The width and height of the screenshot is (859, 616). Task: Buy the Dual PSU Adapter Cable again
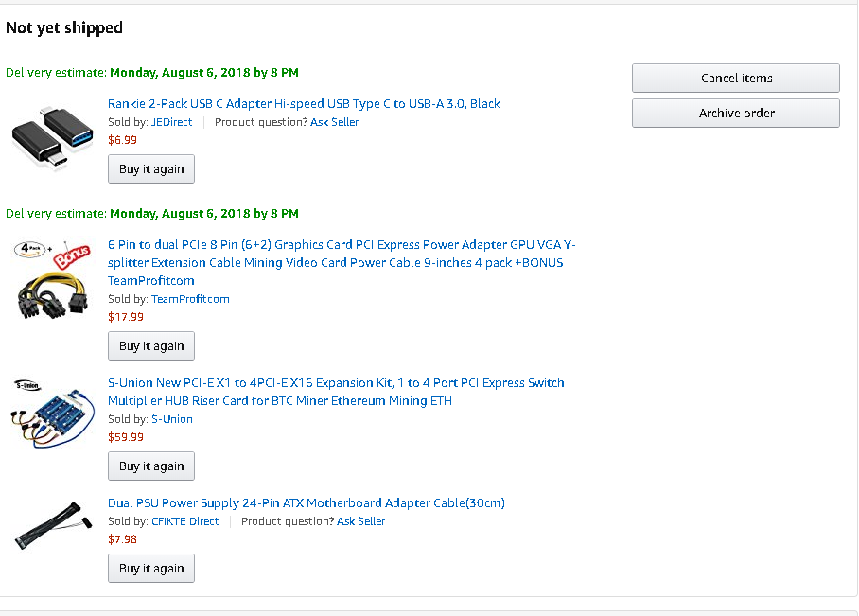pos(151,569)
